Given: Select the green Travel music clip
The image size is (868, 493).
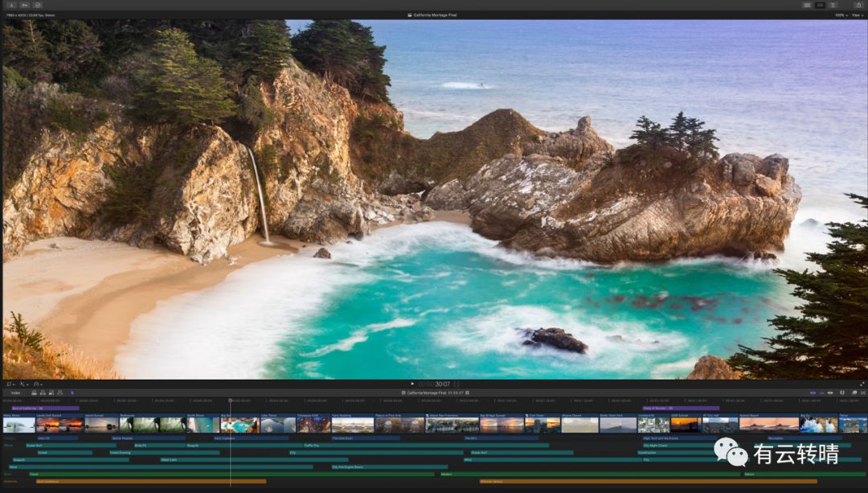Looking at the screenshot, I should click(231, 475).
